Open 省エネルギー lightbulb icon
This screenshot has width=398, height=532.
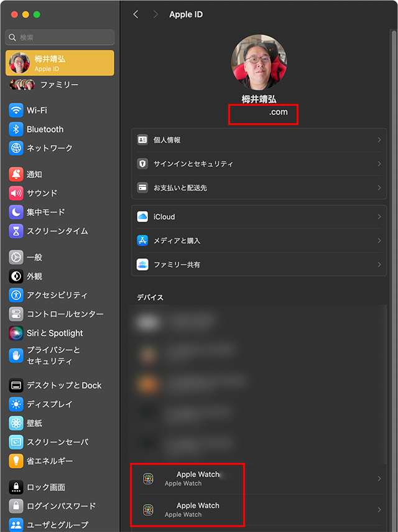click(16, 461)
